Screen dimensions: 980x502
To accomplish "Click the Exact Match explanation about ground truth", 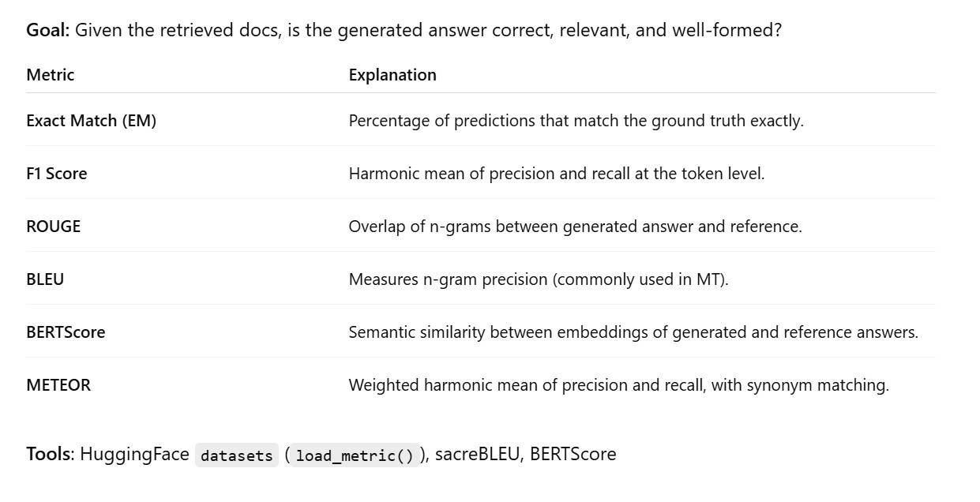I will pyautogui.click(x=576, y=121).
